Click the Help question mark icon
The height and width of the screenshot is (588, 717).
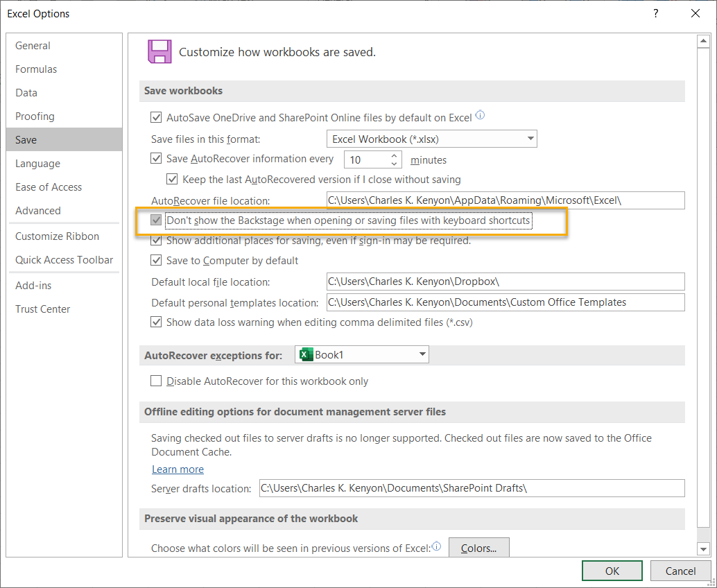pos(656,13)
